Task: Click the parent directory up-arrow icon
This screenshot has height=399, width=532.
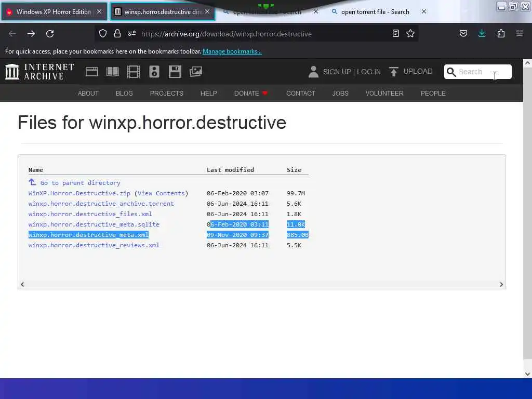Action: 32,182
